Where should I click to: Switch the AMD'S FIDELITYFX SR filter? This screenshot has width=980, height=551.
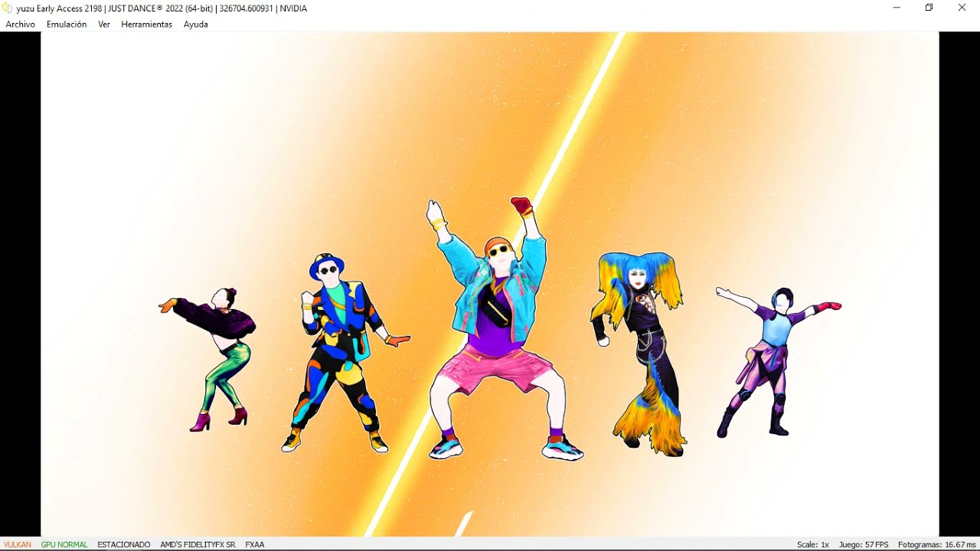[x=198, y=545]
